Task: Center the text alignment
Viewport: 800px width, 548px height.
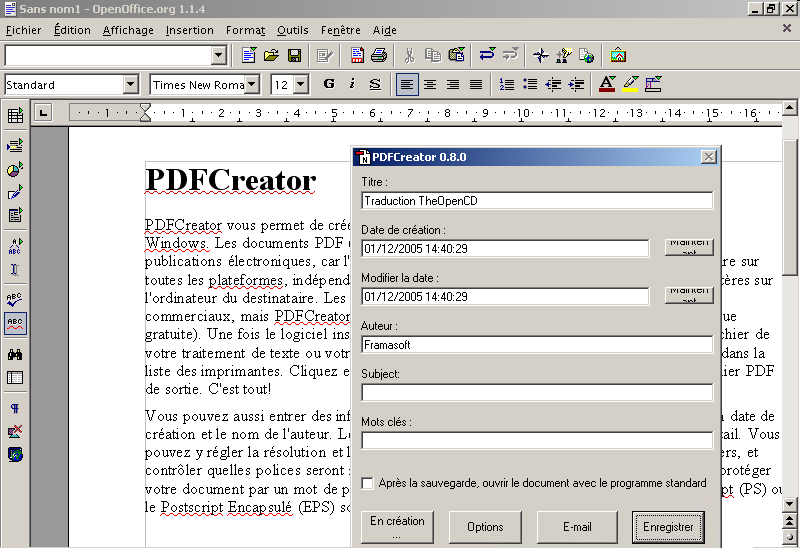Action: point(430,84)
